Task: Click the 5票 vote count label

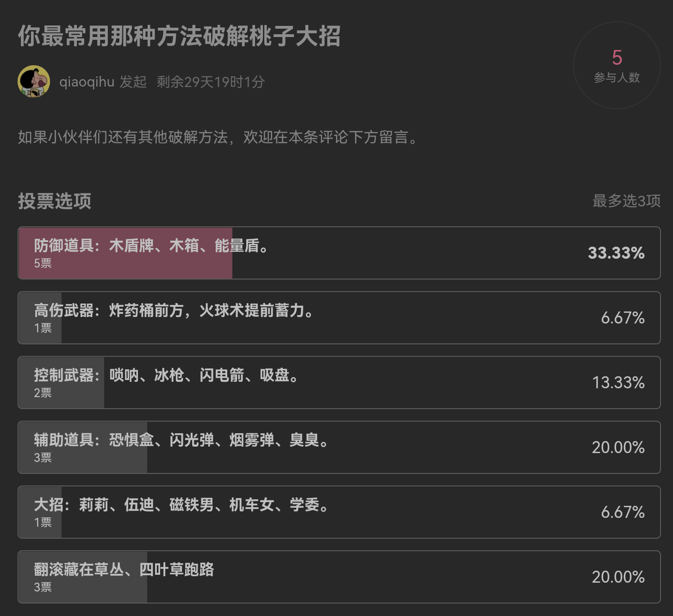Action: point(43,263)
